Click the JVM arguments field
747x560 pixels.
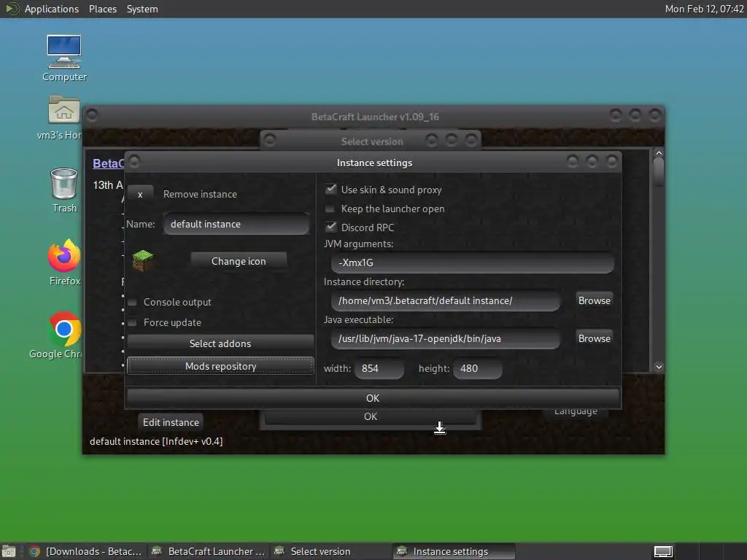click(x=472, y=262)
